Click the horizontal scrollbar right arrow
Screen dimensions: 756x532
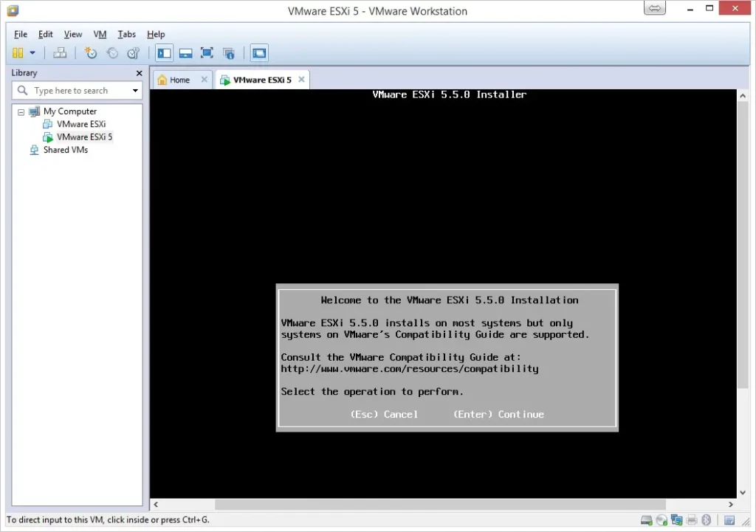point(731,505)
